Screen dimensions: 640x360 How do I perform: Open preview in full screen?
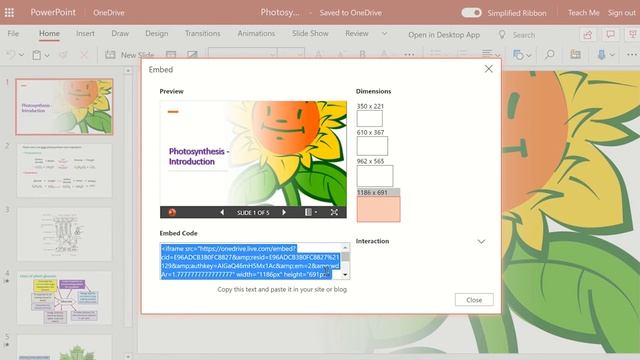tap(334, 212)
